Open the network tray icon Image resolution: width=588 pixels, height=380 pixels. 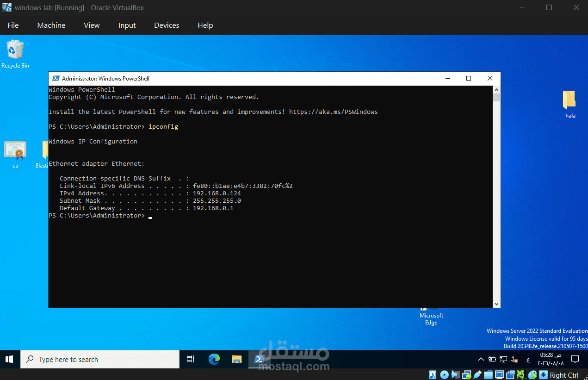(503, 359)
